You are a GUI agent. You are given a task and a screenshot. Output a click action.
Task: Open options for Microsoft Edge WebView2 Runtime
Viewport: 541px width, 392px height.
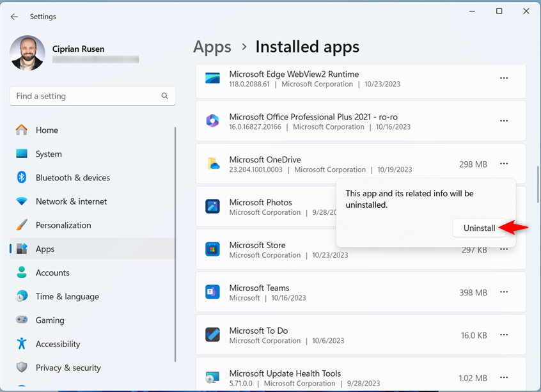click(504, 78)
